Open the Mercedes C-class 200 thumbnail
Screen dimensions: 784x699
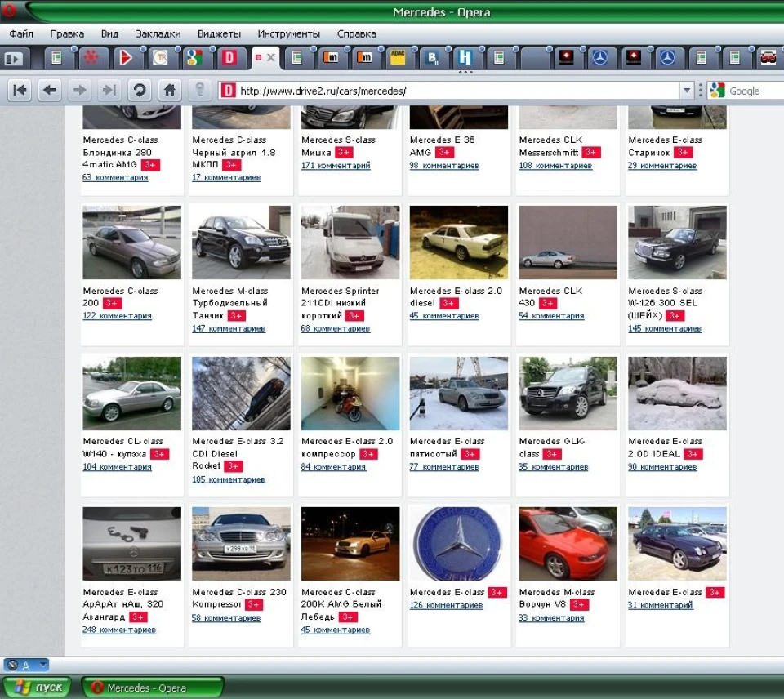(x=132, y=243)
